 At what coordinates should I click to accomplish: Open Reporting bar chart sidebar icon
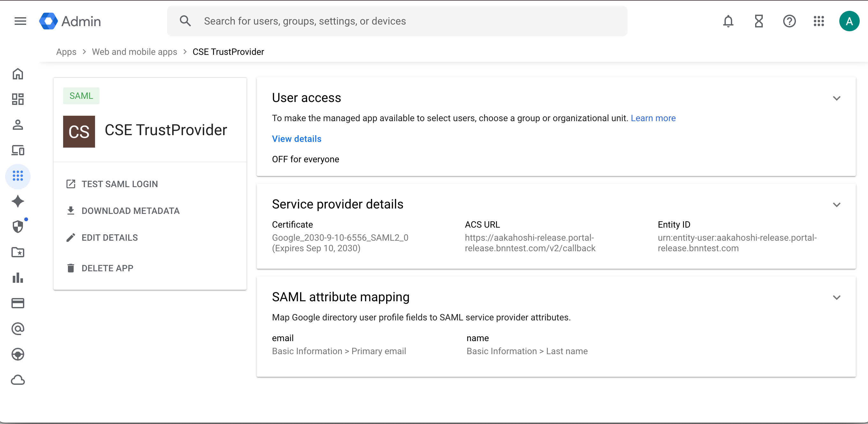pos(18,278)
